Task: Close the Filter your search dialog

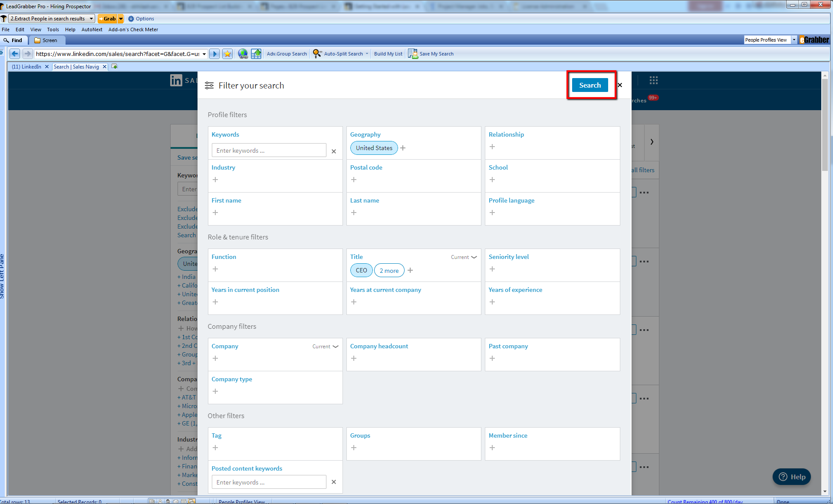Action: pos(620,85)
